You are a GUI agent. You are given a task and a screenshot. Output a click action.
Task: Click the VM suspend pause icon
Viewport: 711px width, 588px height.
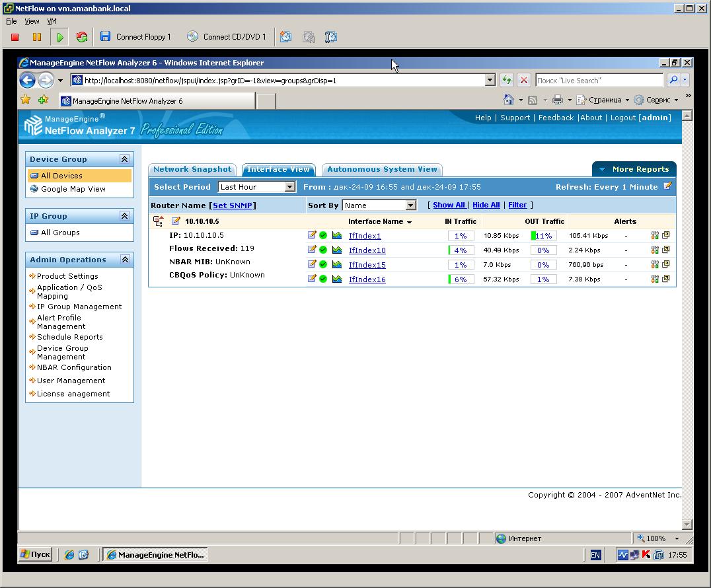pos(37,37)
